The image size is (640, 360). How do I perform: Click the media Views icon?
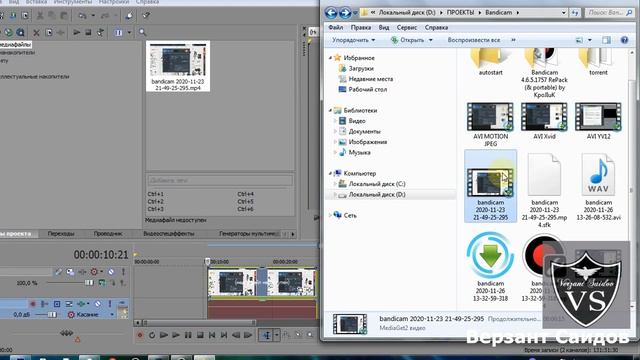click(x=118, y=33)
